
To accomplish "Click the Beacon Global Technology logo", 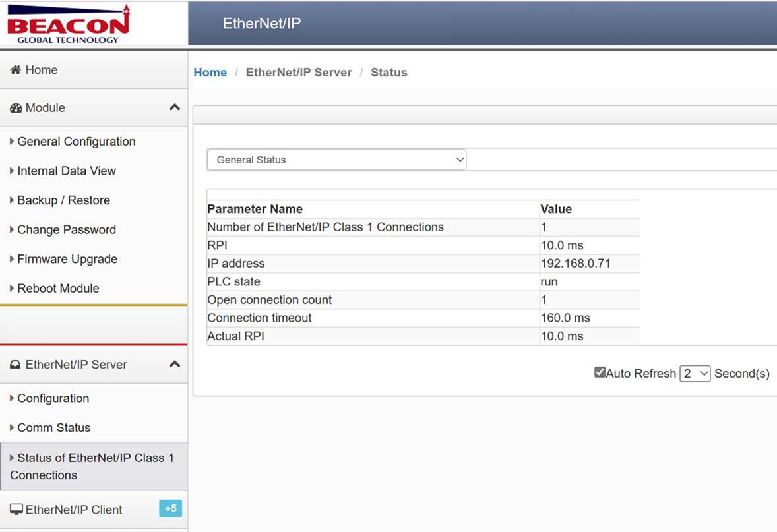I will [x=69, y=24].
